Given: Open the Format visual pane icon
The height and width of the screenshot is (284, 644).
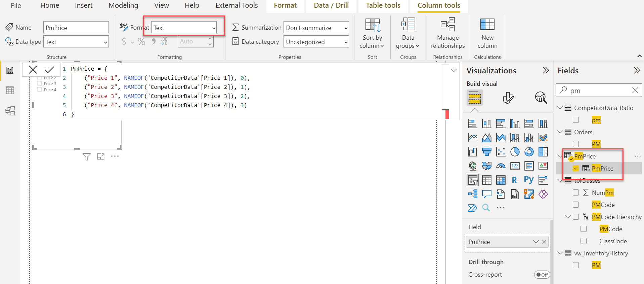Looking at the screenshot, I should pos(508,98).
